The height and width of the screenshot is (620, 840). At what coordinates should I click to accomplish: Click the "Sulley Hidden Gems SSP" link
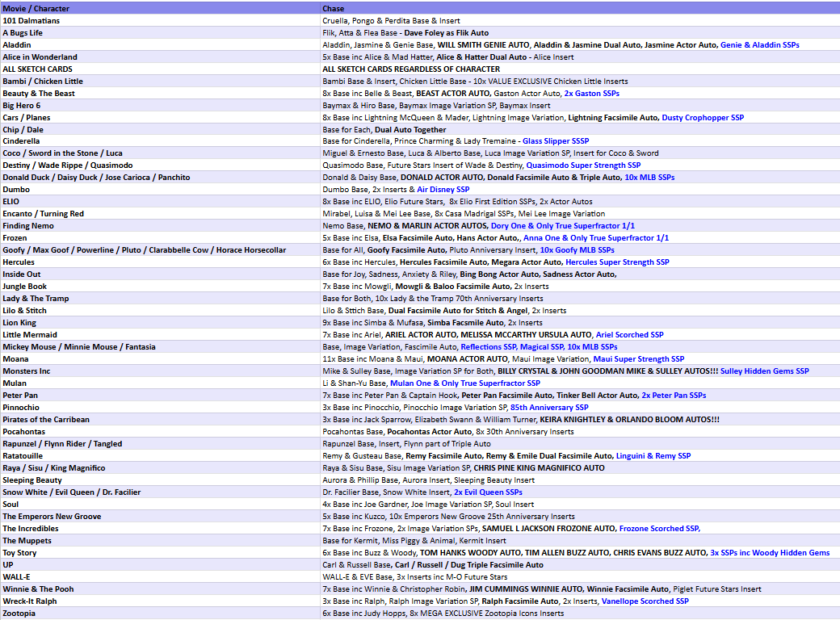(x=764, y=371)
